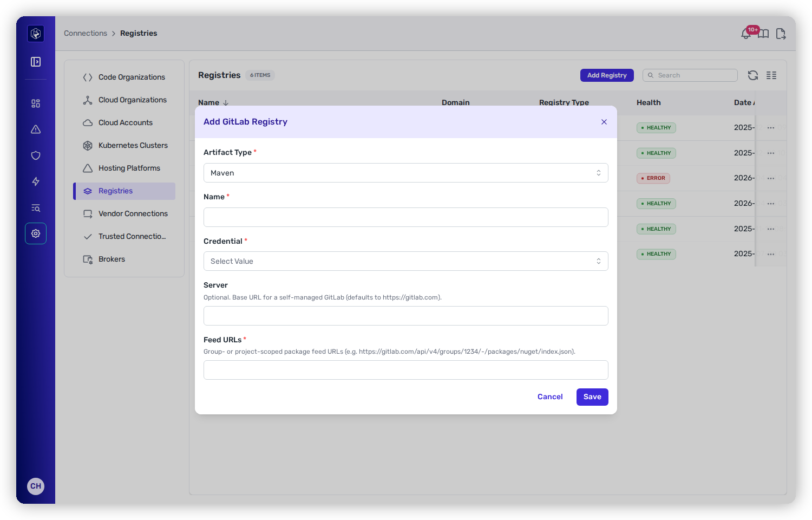Click the Health column header
Image resolution: width=812 pixels, height=520 pixels.
pos(649,102)
